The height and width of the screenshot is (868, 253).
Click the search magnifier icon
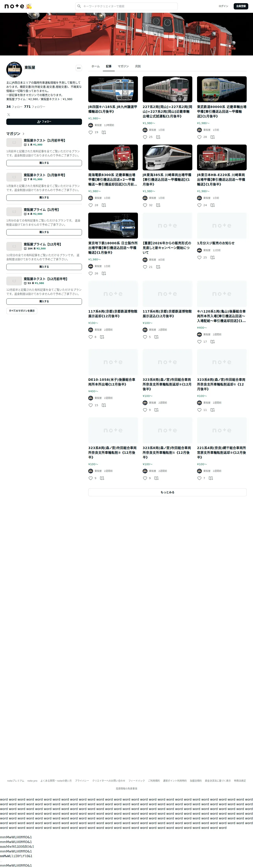79,6
